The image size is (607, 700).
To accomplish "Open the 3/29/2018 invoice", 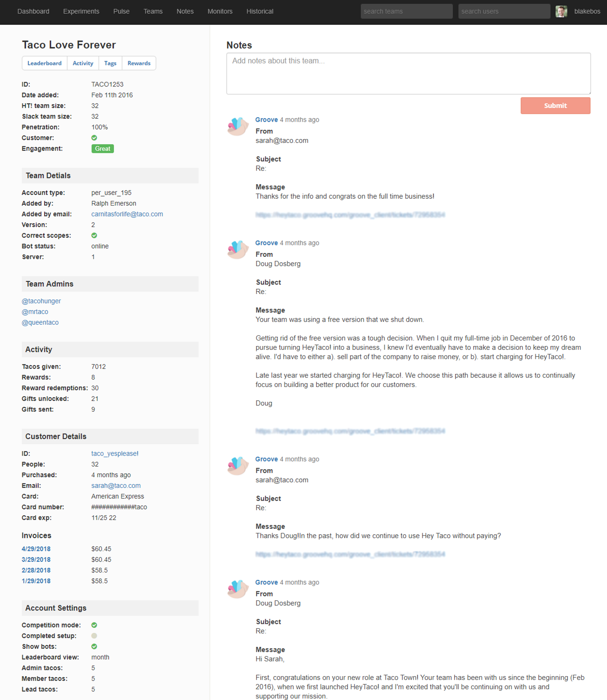I will (x=36, y=560).
